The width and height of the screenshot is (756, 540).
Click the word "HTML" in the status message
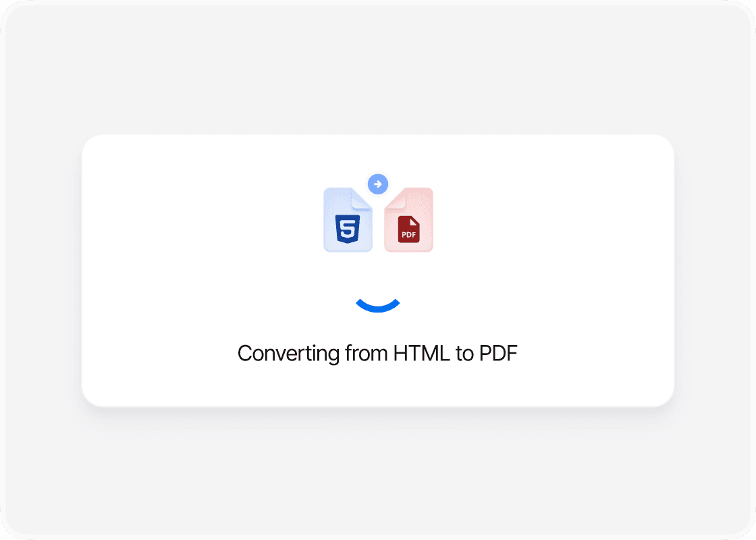point(421,354)
